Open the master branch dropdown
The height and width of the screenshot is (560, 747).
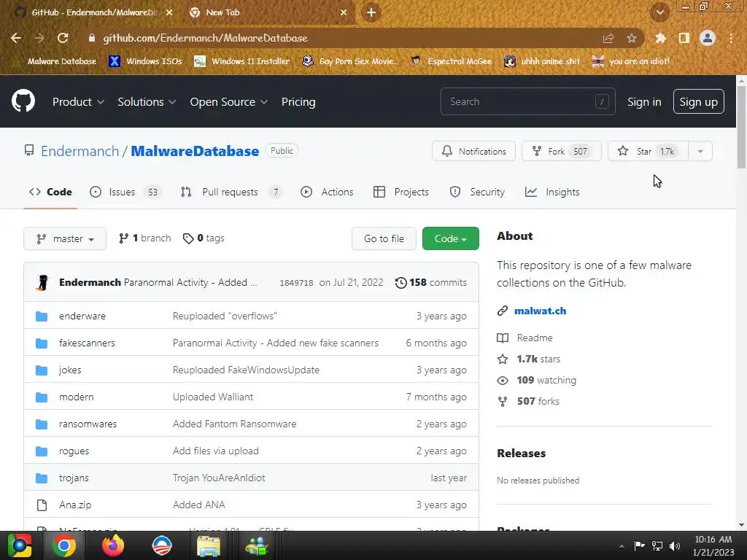[65, 238]
